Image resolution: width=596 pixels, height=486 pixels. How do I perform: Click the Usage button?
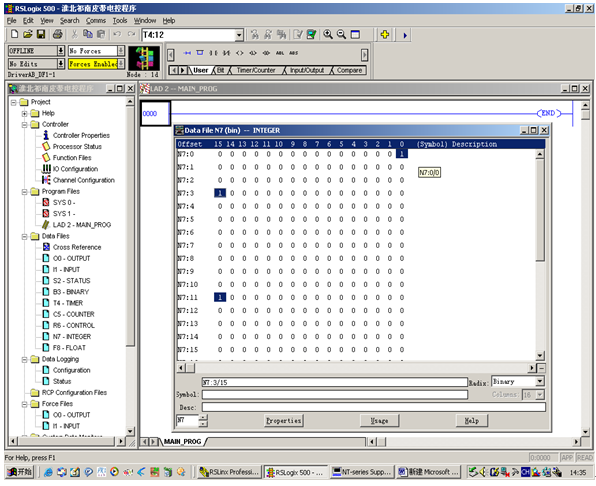pyautogui.click(x=379, y=421)
